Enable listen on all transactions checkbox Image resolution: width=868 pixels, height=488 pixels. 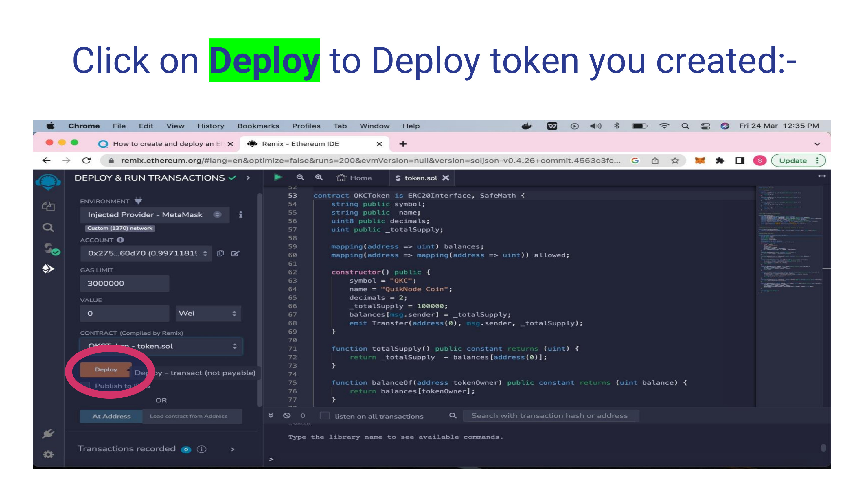(325, 416)
